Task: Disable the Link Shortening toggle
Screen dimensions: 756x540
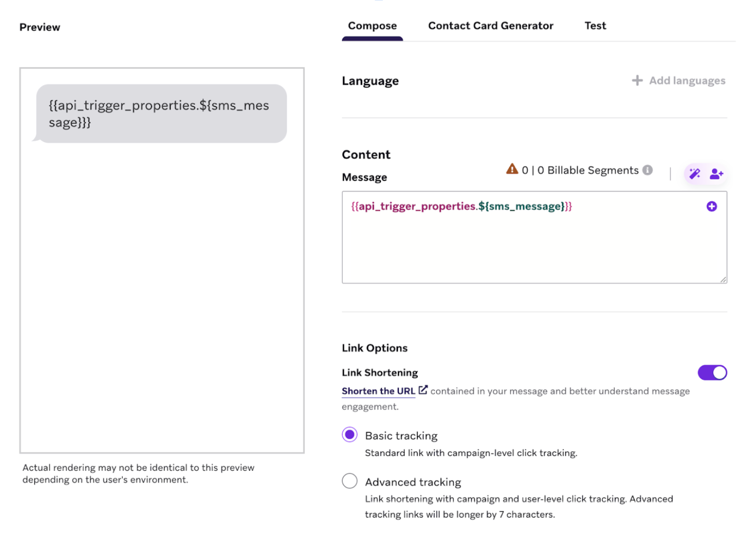Action: (712, 373)
